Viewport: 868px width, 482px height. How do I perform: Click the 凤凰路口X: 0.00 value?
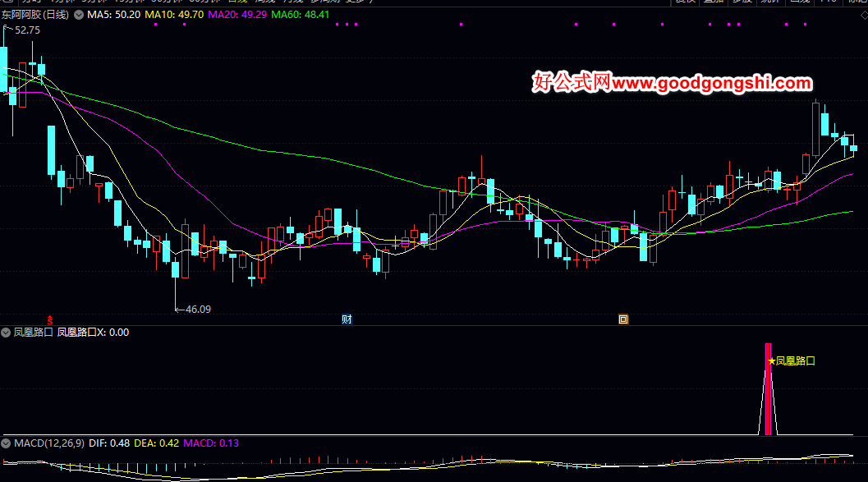point(93,333)
